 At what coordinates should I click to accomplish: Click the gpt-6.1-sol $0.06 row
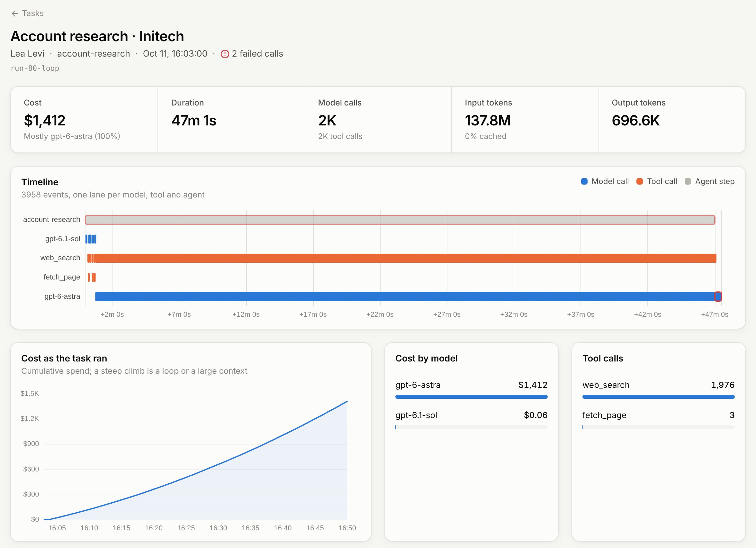(471, 420)
